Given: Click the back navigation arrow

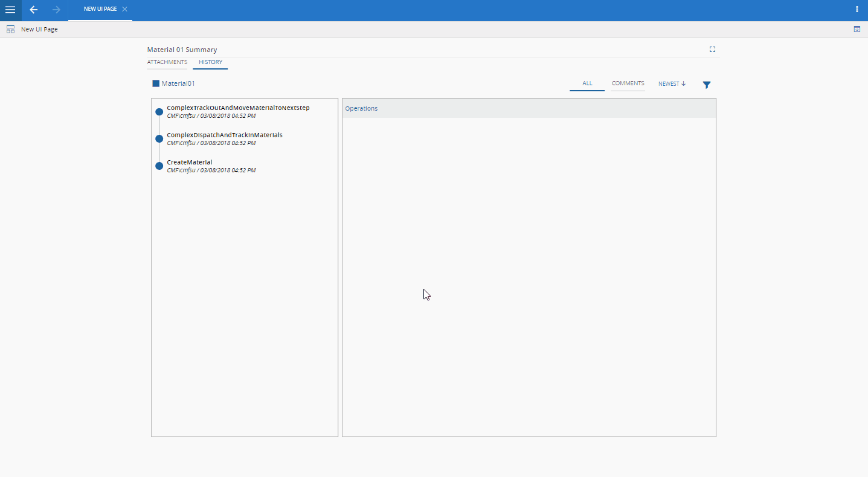Looking at the screenshot, I should tap(34, 10).
